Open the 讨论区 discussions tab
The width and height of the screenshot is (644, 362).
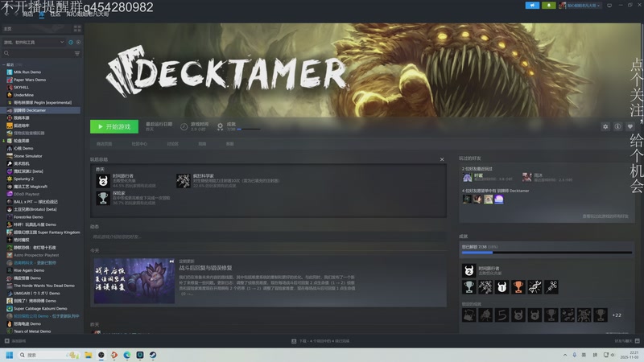coord(173,144)
